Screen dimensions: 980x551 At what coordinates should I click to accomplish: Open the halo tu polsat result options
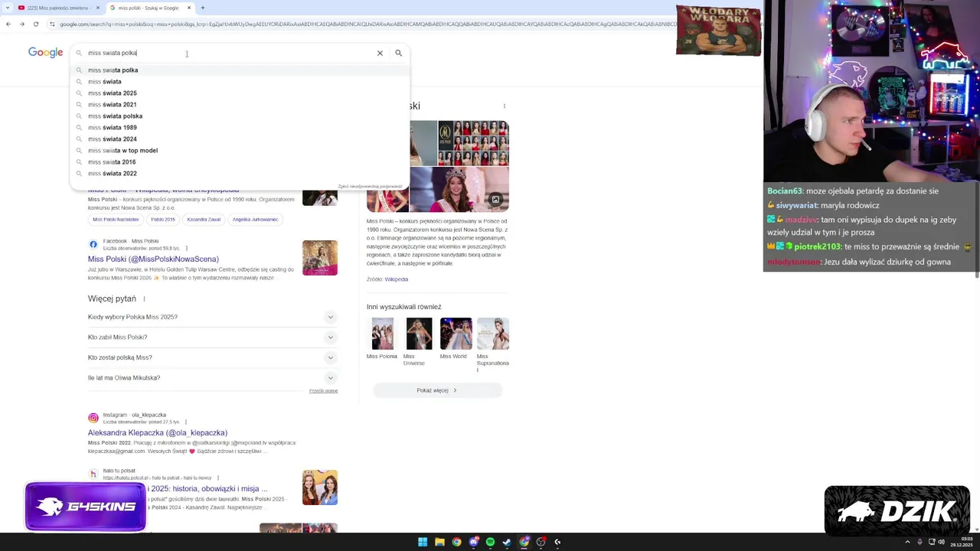tap(218, 478)
